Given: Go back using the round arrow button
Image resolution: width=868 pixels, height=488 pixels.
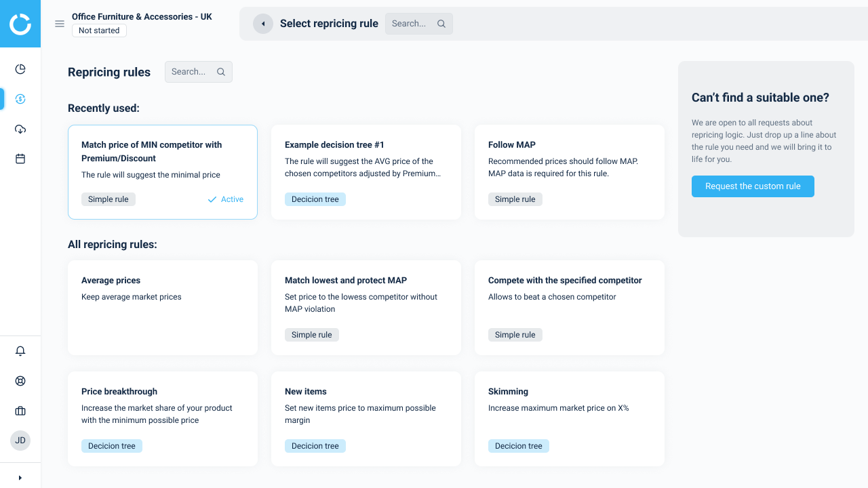Looking at the screenshot, I should (263, 24).
